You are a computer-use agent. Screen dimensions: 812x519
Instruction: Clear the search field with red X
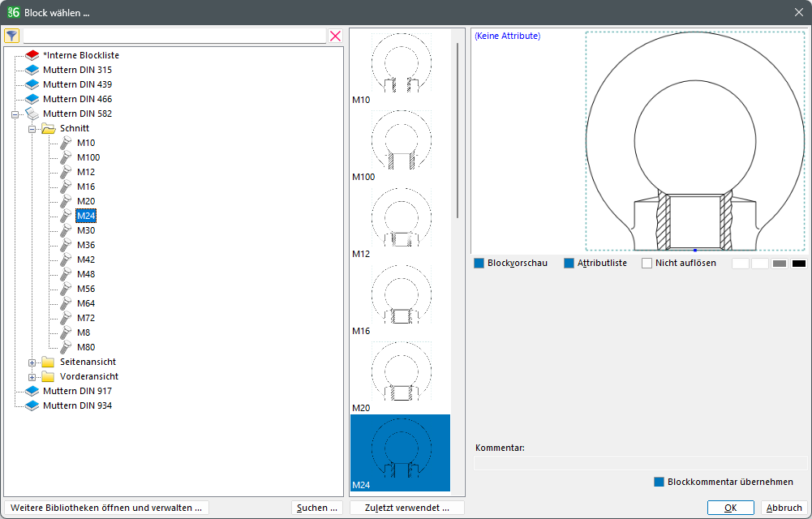(335, 36)
